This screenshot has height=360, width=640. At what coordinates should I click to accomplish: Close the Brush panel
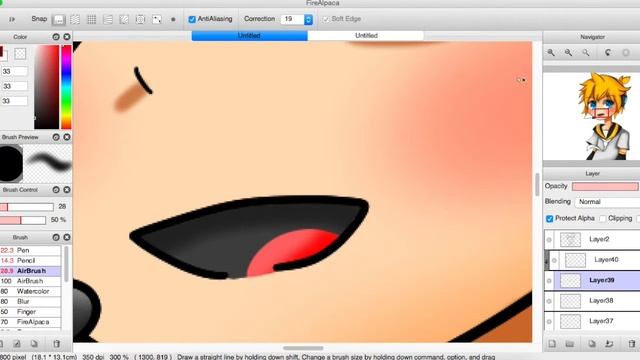pos(67,237)
